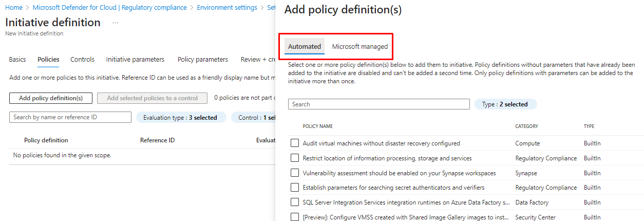Viewport: 644px width, 221px height.
Task: Check 'Audit virtual machines without disaster recovery' policy
Action: (x=295, y=143)
